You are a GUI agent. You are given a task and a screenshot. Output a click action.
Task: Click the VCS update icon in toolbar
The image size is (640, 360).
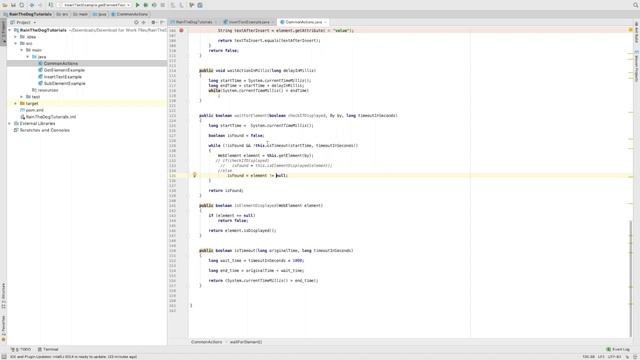tap(173, 5)
